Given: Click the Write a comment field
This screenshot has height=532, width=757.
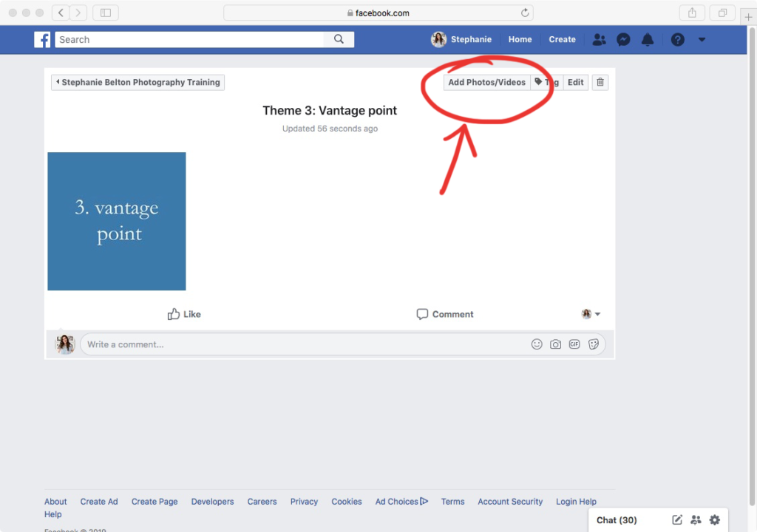Looking at the screenshot, I should pos(304,344).
